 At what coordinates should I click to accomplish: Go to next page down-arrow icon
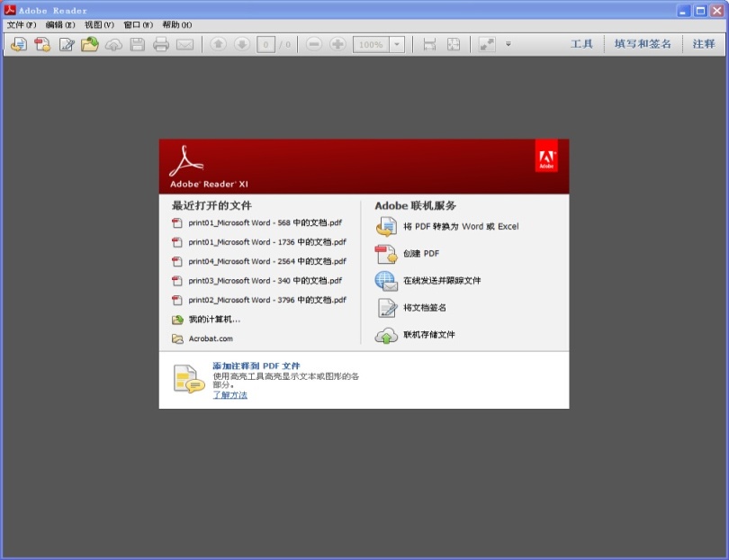tap(242, 44)
